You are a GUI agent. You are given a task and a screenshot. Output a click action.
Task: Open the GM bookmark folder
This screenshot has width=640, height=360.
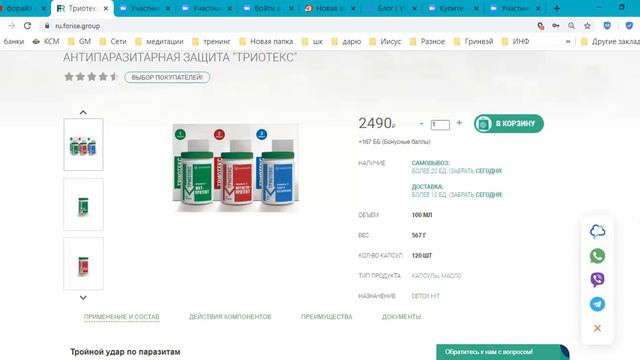pos(80,41)
